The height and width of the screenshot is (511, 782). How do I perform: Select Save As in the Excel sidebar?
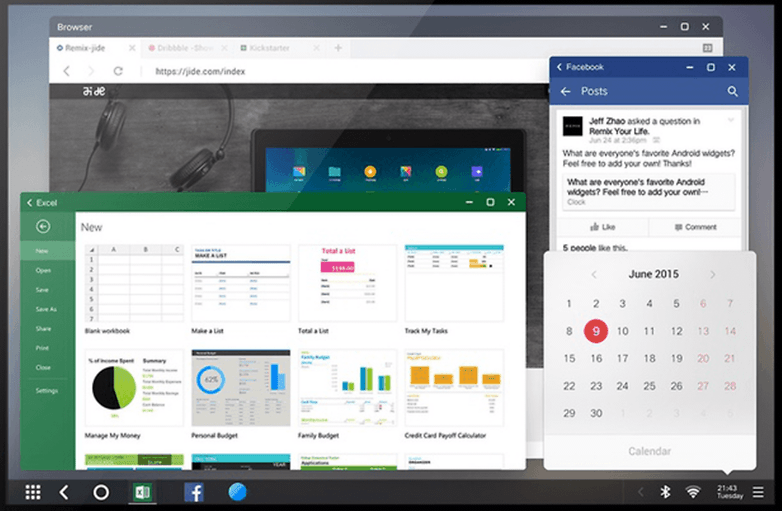47,309
